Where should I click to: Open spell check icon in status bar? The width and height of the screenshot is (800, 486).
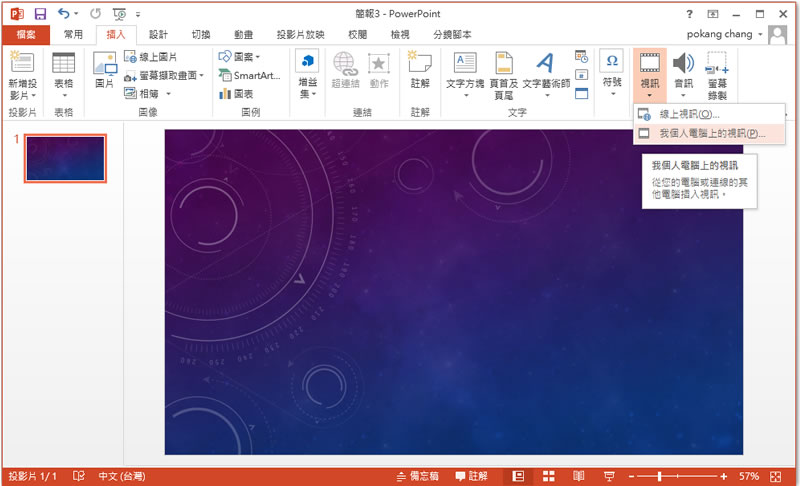79,476
